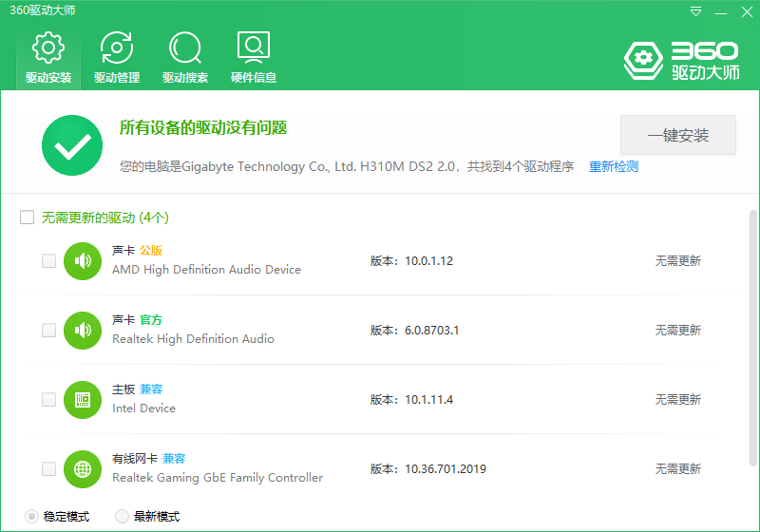The height and width of the screenshot is (532, 760).
Task: Click the 一键安装 button
Action: point(678,135)
